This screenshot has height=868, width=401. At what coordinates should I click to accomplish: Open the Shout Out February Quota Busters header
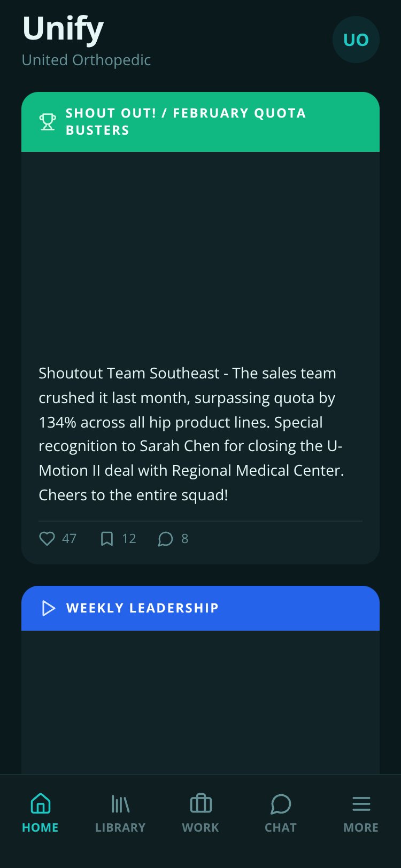point(200,122)
